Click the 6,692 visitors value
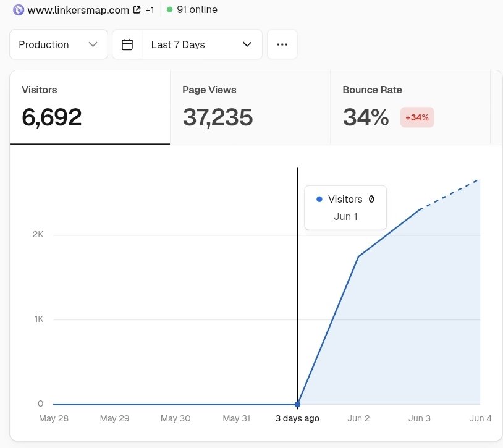 click(52, 117)
